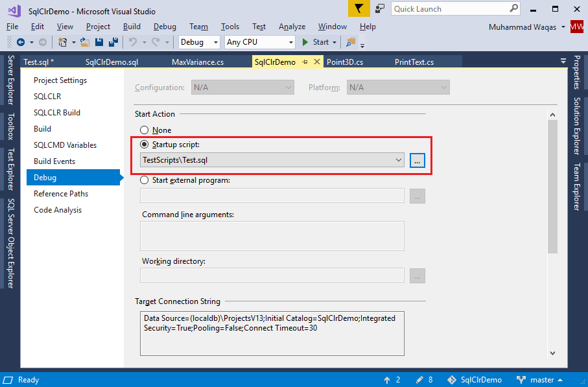Click the Open File folder icon
Screen dimensions: 588x387
pos(85,42)
